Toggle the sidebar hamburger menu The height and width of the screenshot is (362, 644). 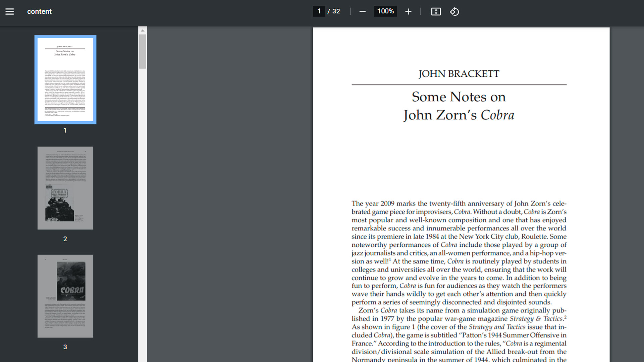[10, 11]
